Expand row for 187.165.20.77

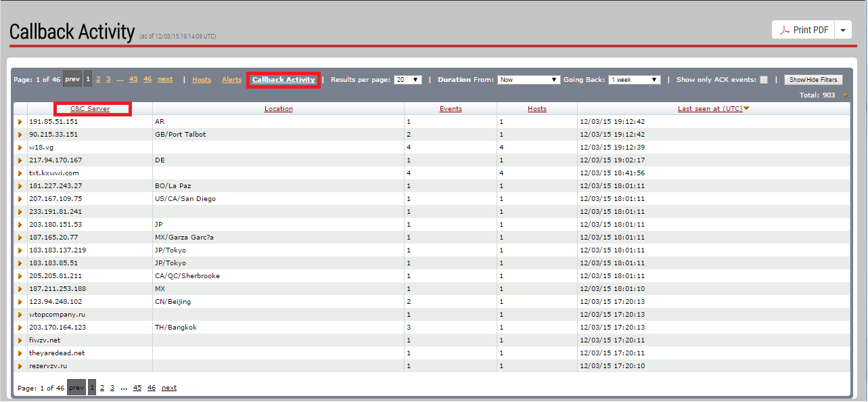(20, 238)
